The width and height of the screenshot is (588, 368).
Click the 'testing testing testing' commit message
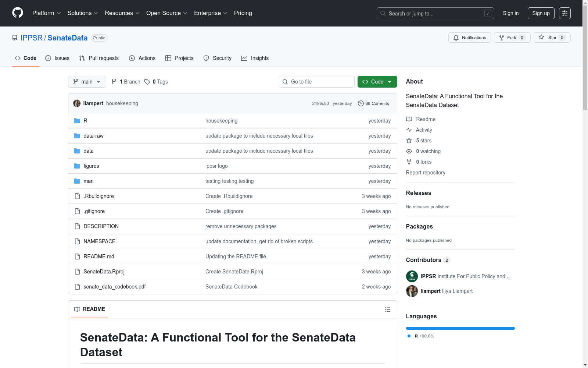point(230,181)
